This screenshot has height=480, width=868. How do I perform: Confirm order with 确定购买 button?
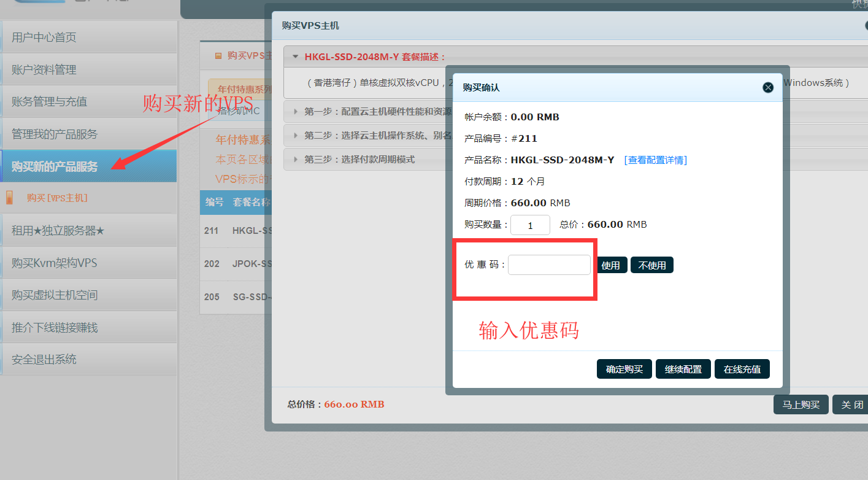[x=624, y=370]
